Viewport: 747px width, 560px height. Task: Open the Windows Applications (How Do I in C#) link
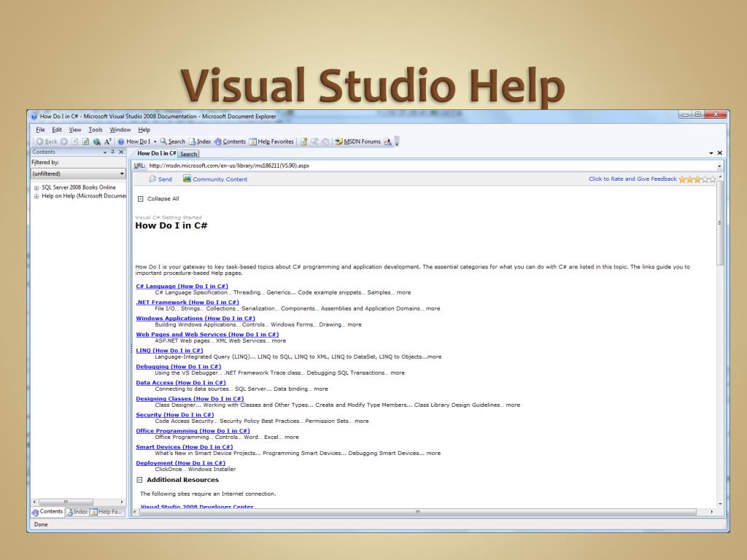point(196,319)
